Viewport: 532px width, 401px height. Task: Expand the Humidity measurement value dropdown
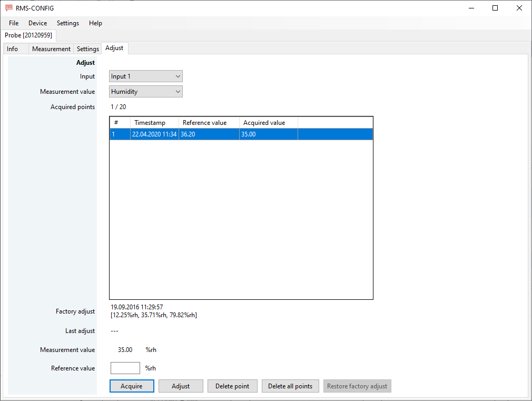(x=146, y=92)
